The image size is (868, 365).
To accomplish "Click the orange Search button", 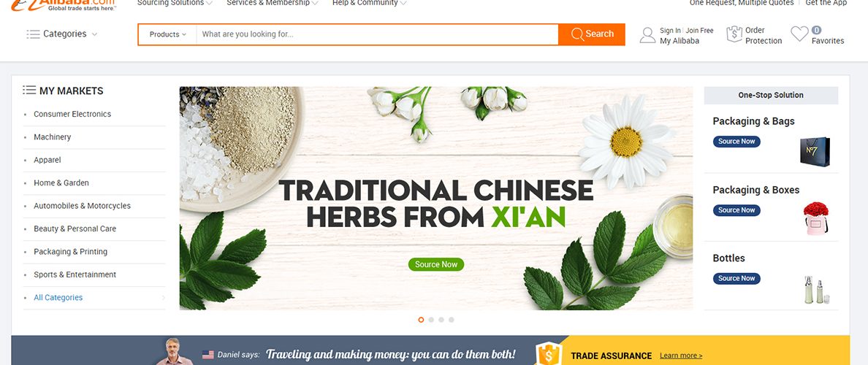I will (592, 34).
